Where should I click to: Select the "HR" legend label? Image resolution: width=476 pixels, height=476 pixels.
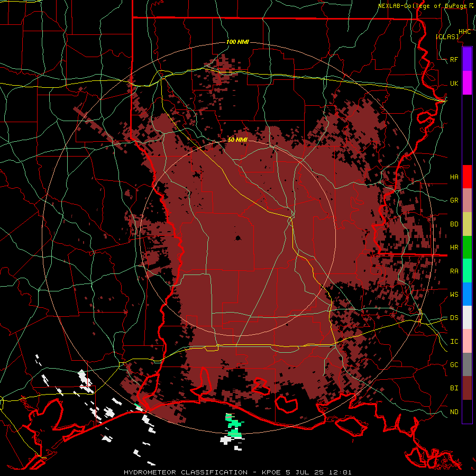pos(454,248)
